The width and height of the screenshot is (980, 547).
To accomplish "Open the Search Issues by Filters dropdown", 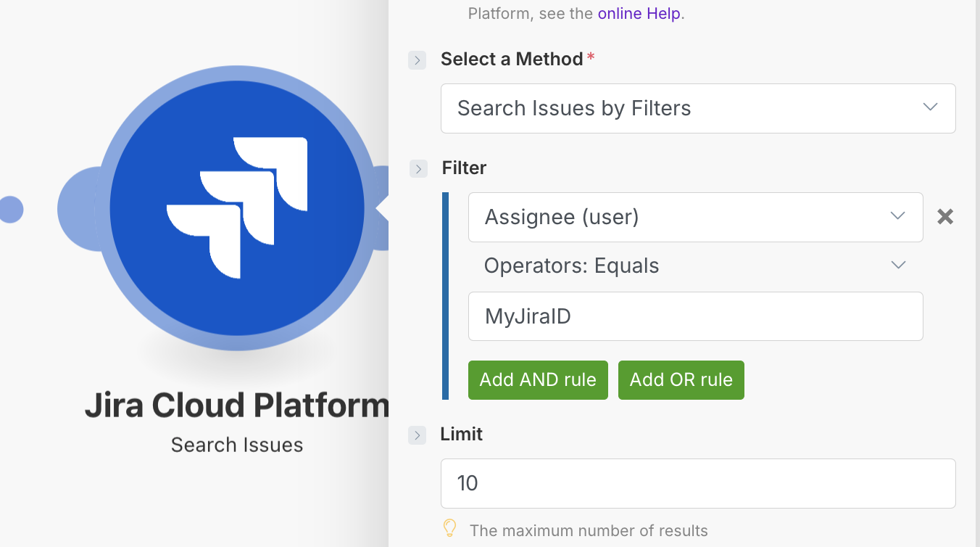I will pyautogui.click(x=697, y=109).
